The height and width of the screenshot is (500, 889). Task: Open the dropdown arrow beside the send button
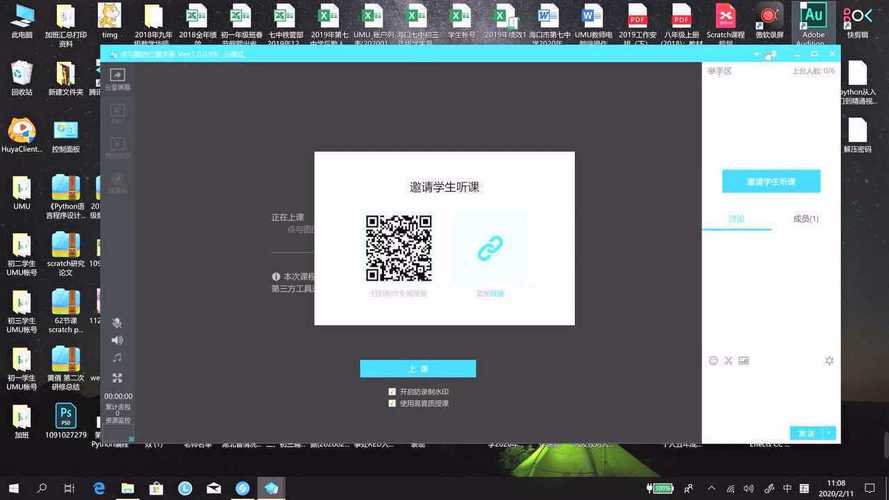[x=829, y=433]
